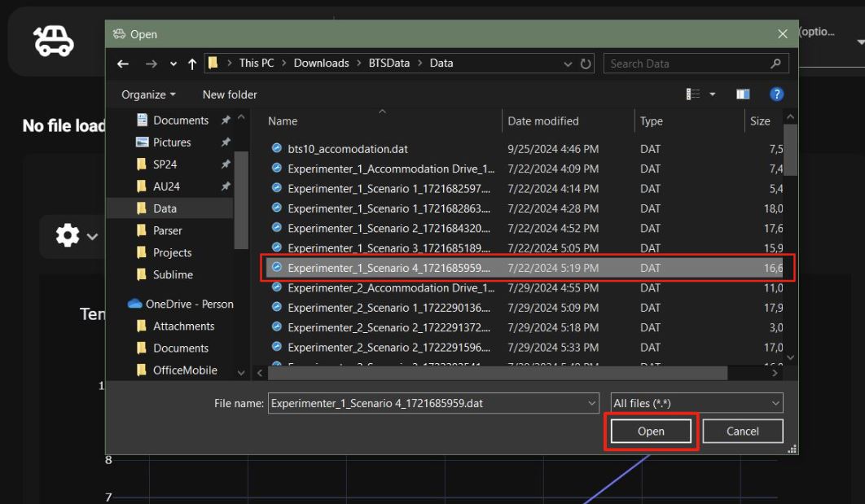Click the navigation pane scrollbar thumb

coord(240,200)
